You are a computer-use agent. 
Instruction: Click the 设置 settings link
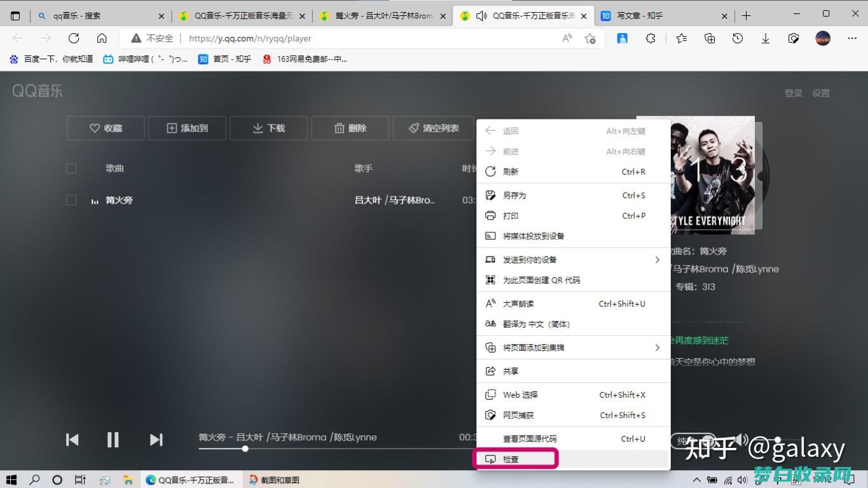pos(821,93)
